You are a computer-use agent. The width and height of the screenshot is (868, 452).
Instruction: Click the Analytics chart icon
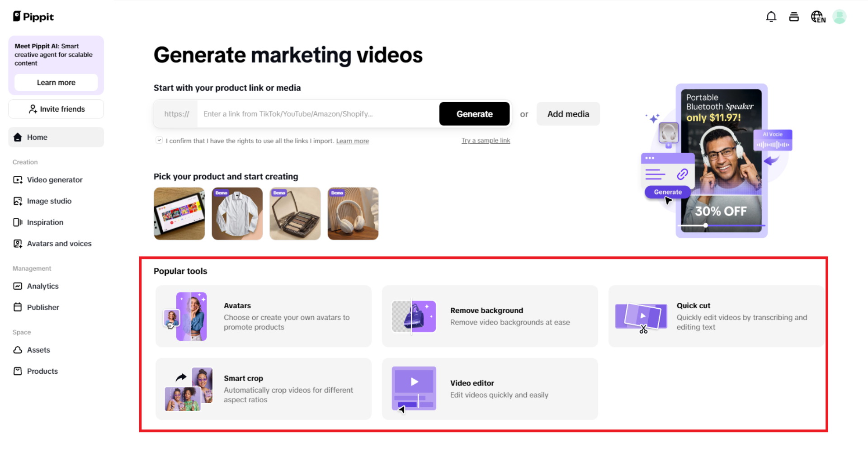point(18,286)
